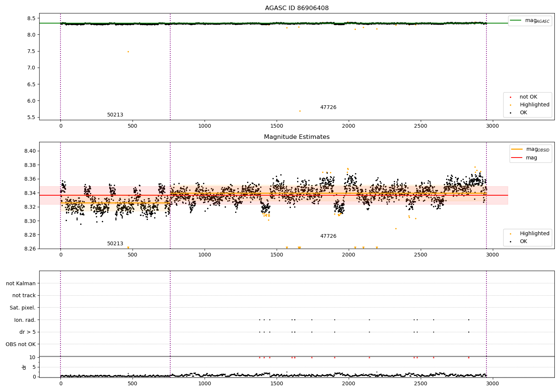Click the '8.40' y-axis tick label
Viewport: 560px width, 392px height.
[30, 151]
